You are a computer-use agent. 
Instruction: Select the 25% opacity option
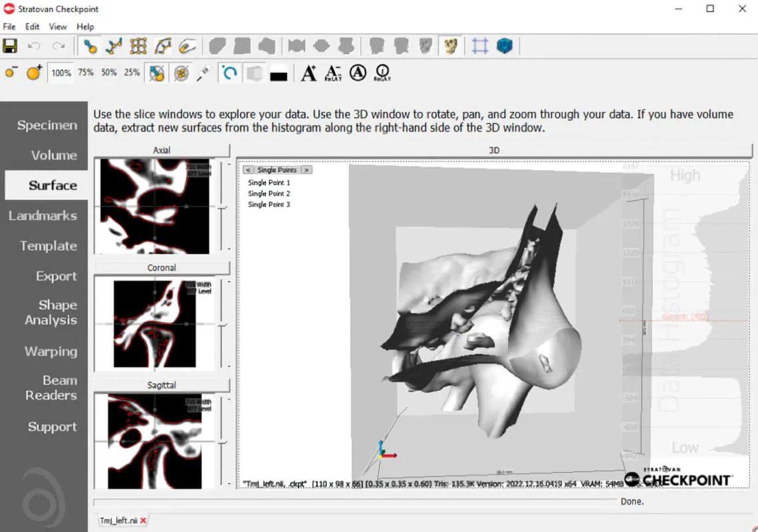tap(132, 73)
